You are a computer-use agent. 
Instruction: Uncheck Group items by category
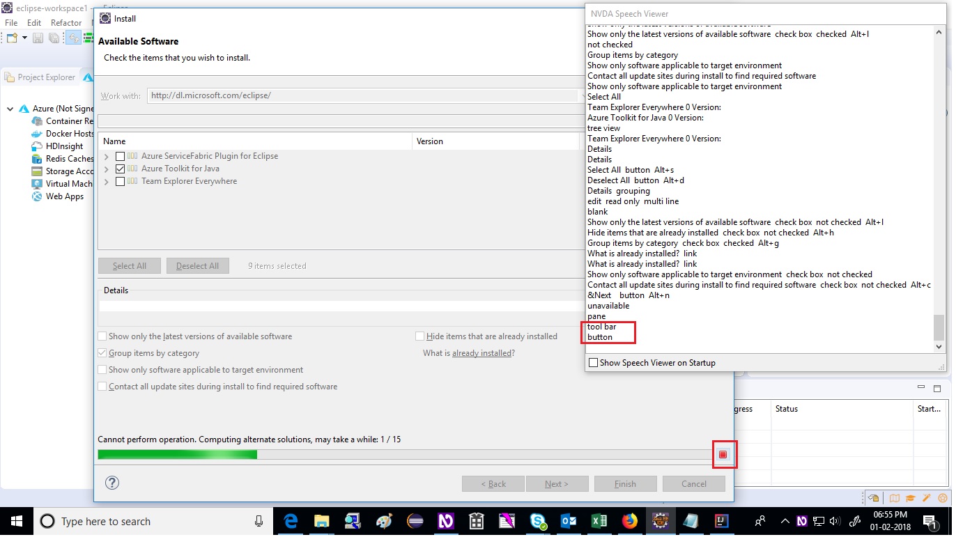(x=101, y=352)
